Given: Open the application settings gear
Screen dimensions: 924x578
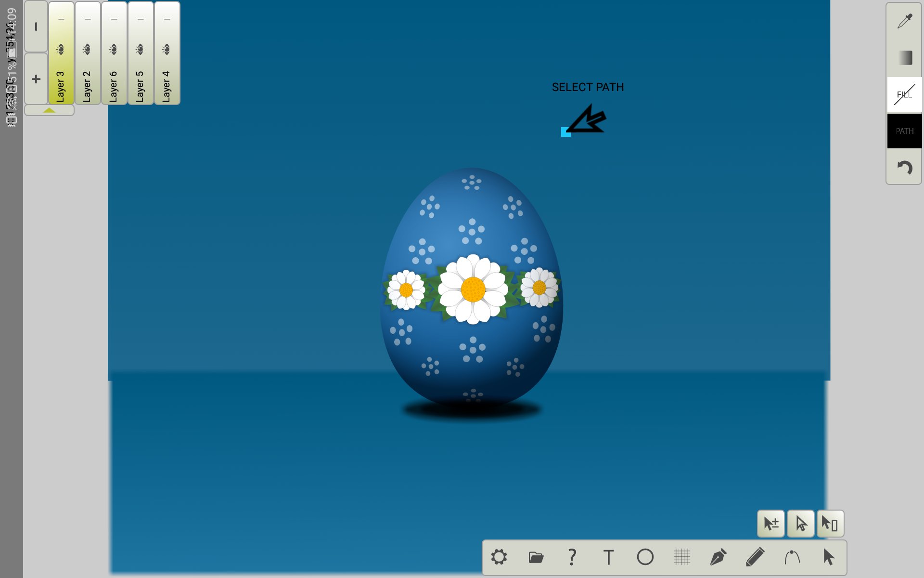Looking at the screenshot, I should coord(500,557).
